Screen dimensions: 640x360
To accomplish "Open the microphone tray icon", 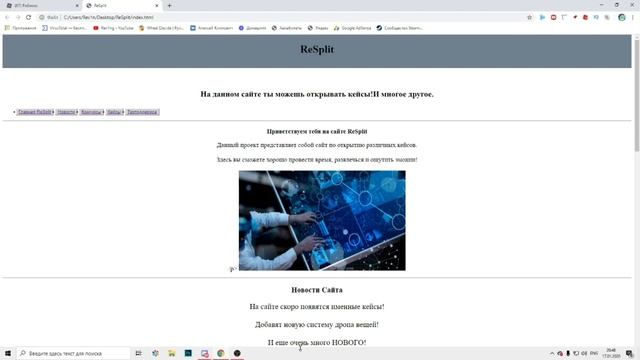I will [x=568, y=353].
